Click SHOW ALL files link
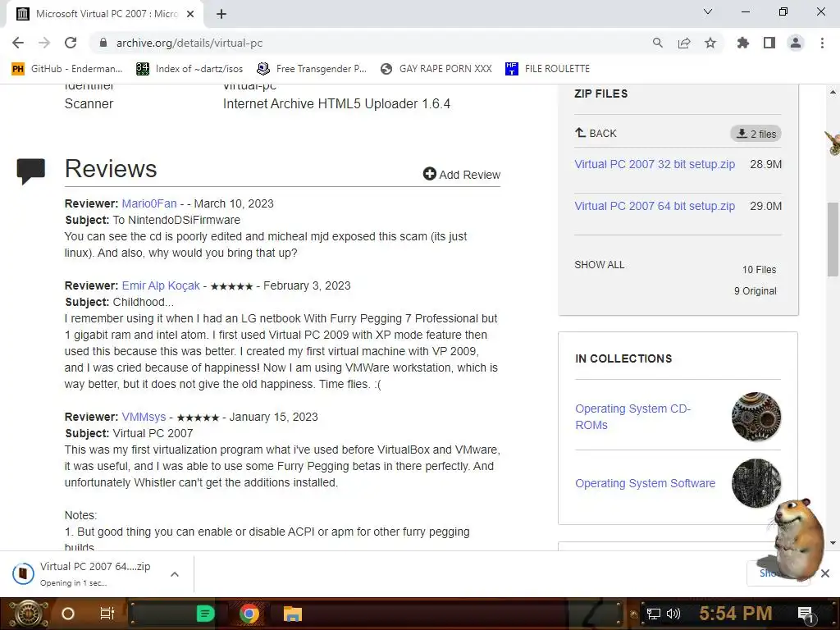This screenshot has height=630, width=840. [x=600, y=265]
